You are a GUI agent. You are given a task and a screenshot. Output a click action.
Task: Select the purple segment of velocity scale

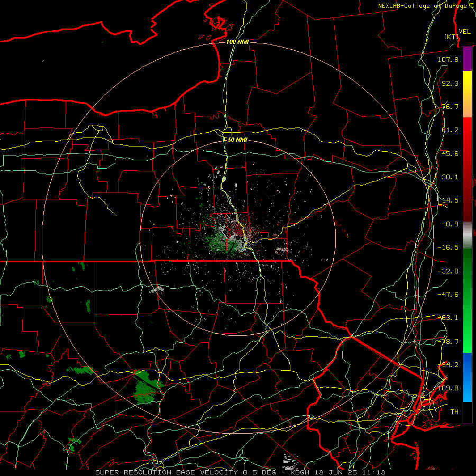[467, 59]
